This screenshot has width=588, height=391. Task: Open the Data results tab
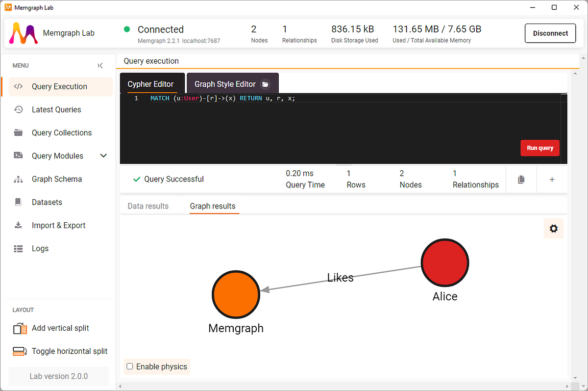pos(147,206)
